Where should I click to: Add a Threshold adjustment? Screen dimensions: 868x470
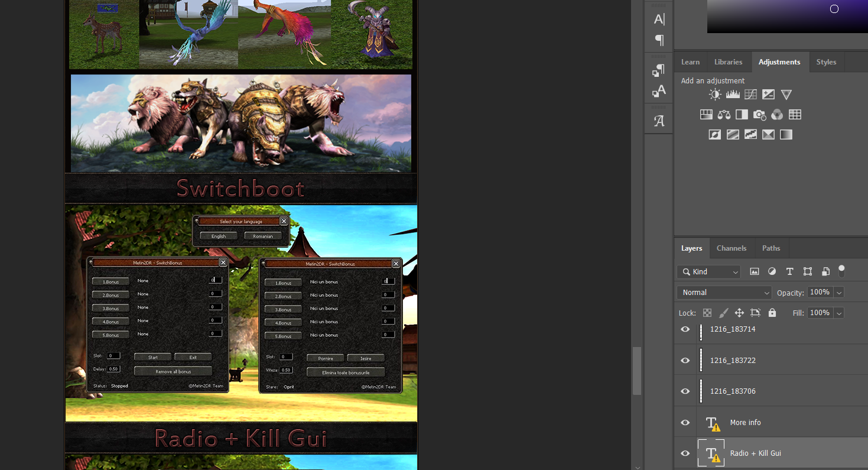tap(750, 135)
